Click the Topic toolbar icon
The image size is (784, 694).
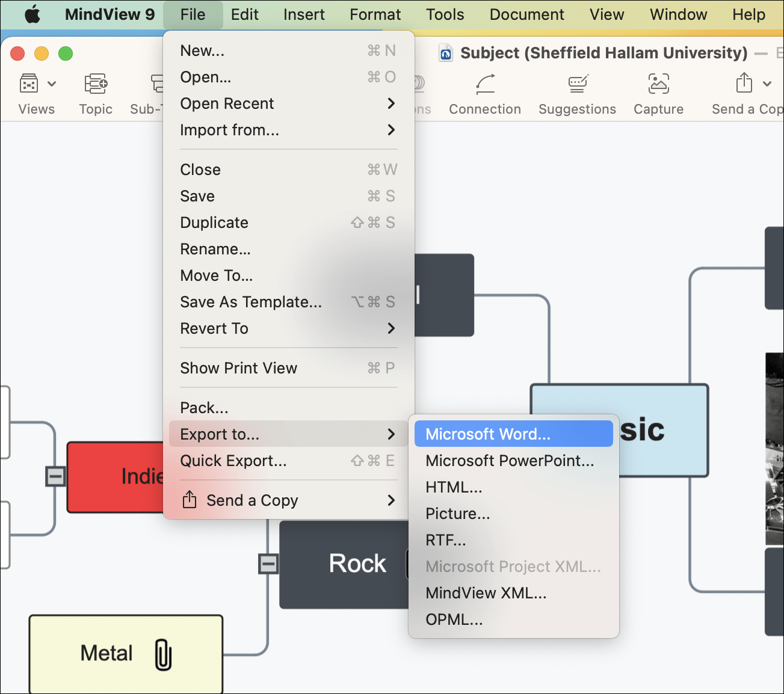coord(96,84)
